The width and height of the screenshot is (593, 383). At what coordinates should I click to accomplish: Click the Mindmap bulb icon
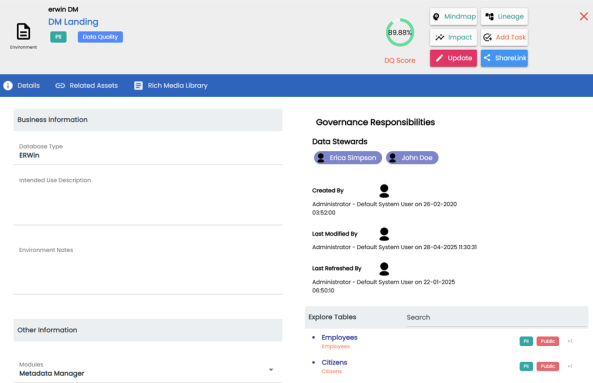click(436, 17)
